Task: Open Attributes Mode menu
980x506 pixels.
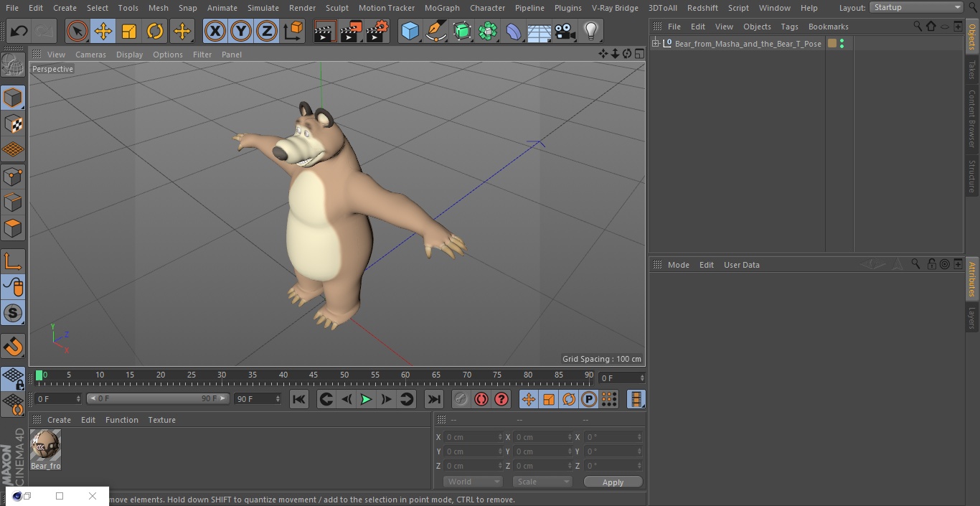Action: point(678,265)
